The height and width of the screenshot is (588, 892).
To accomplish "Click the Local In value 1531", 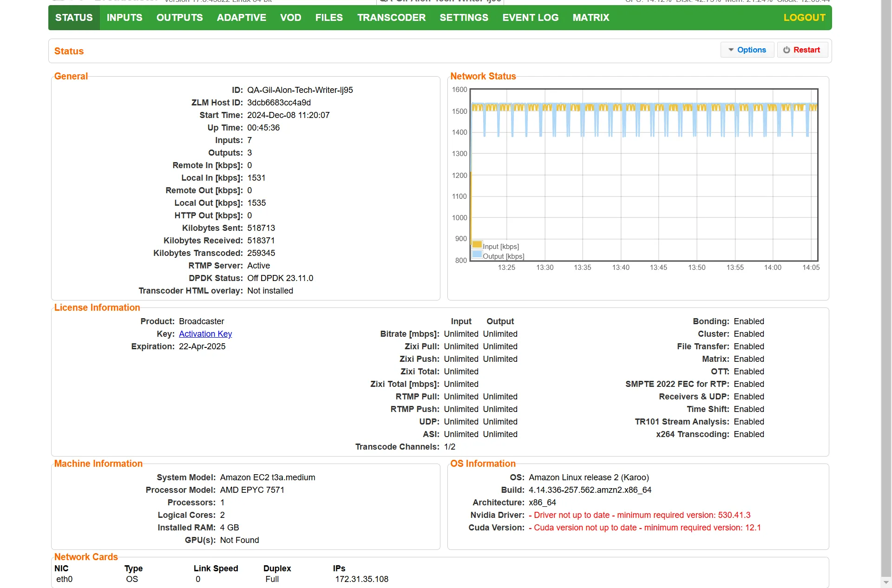I will (256, 178).
